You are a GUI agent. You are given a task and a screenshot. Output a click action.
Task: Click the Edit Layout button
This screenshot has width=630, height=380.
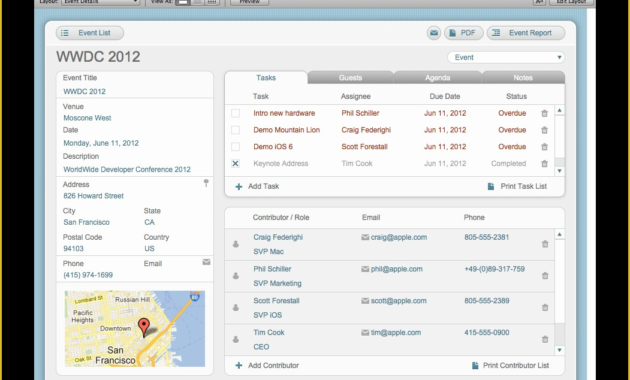coord(570,2)
